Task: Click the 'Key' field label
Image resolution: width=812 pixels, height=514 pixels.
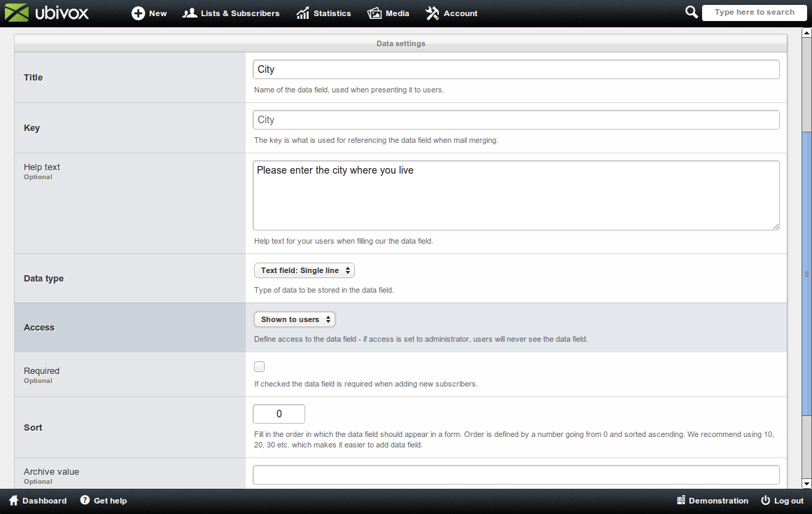Action: [x=31, y=128]
